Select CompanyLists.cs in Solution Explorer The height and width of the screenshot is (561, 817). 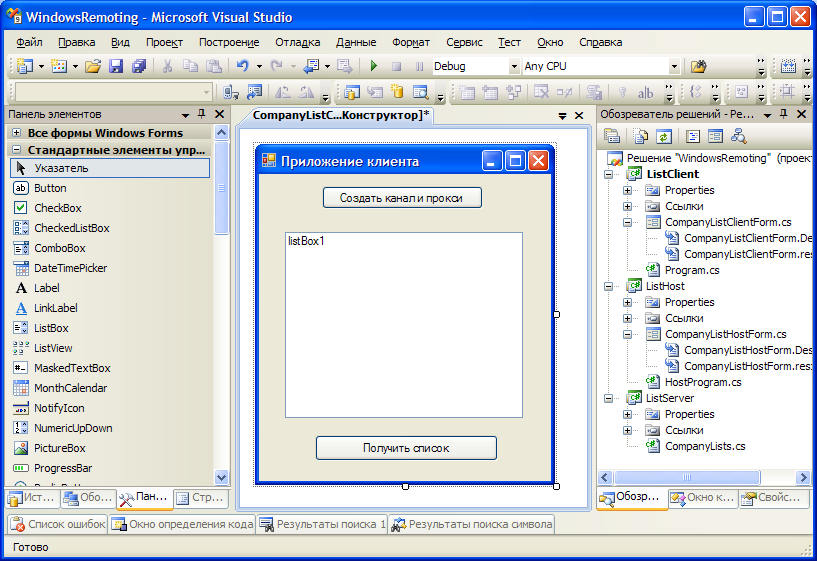pos(705,446)
